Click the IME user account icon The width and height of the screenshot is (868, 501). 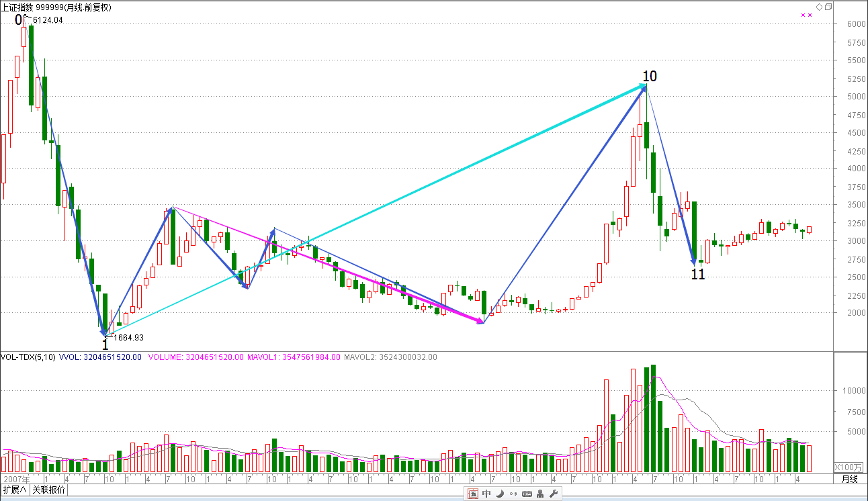coord(541,494)
